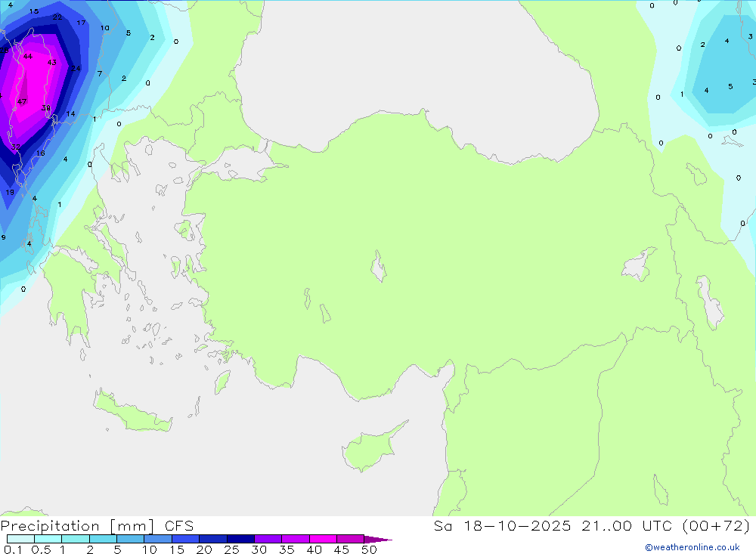This screenshot has height=554, width=756.
Task: Click the 'Precipitation [mm]' title text
Action: [x=77, y=526]
